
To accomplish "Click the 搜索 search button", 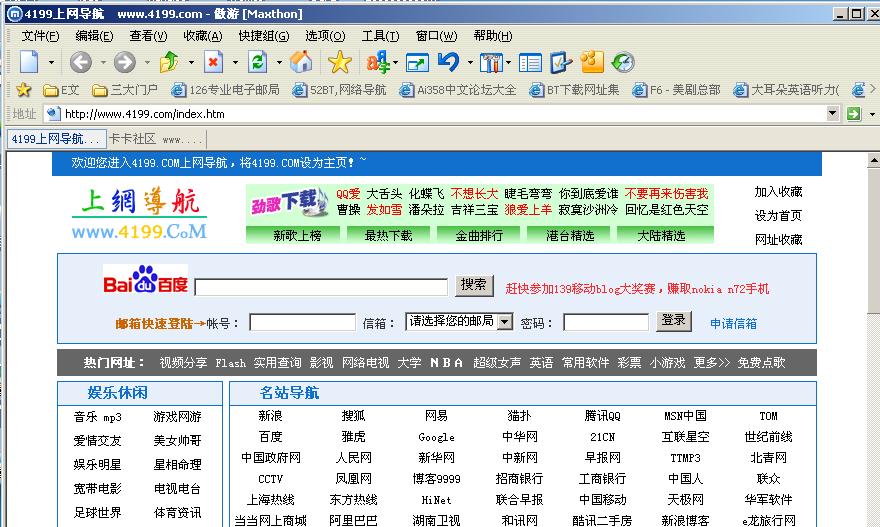I will 474,285.
